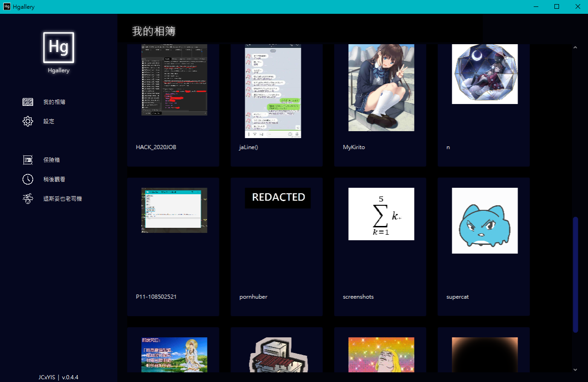The width and height of the screenshot is (588, 382).
Task: Click the album label n
Action: point(448,147)
